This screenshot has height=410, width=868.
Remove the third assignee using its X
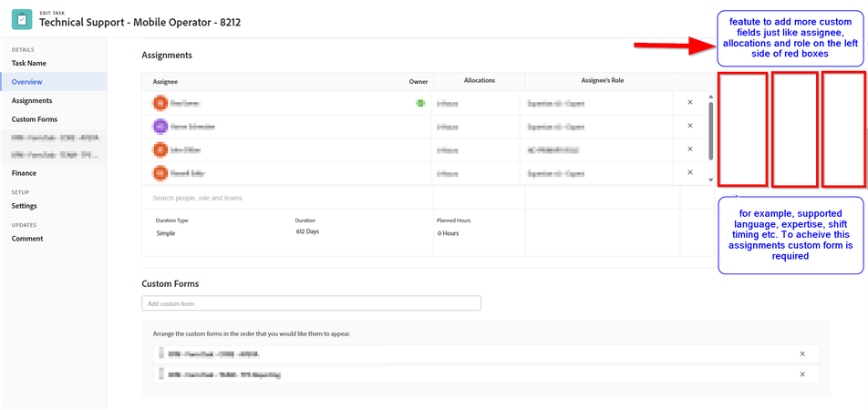tap(689, 149)
